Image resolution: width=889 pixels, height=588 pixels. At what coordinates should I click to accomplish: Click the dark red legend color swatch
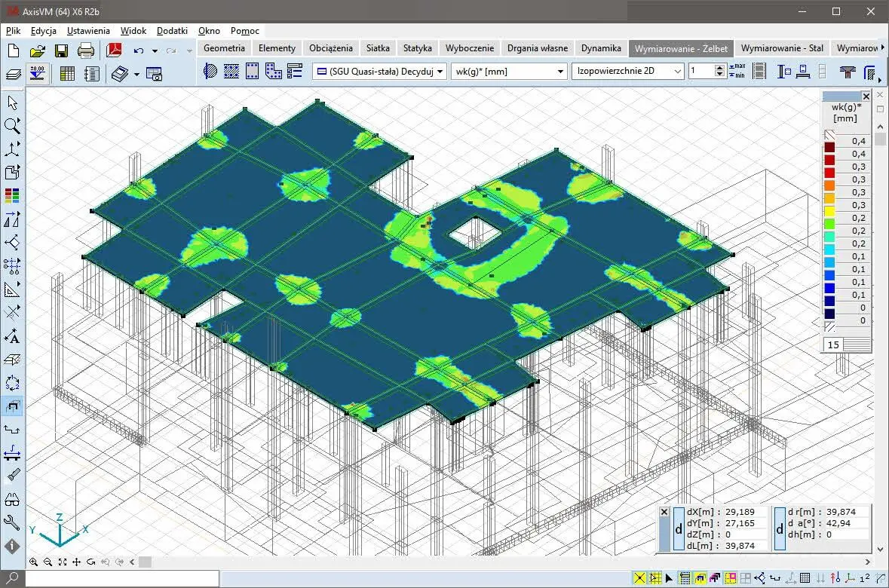pos(829,147)
